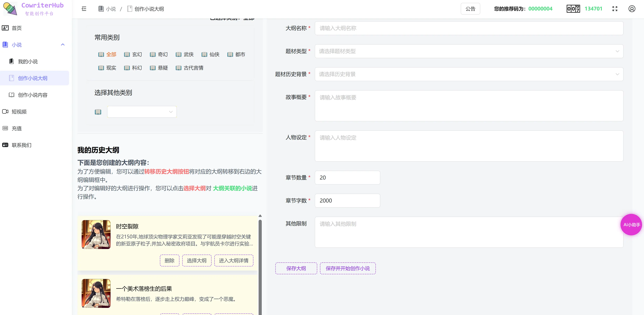Click the 短视频 video icon in sidebar

[5, 112]
